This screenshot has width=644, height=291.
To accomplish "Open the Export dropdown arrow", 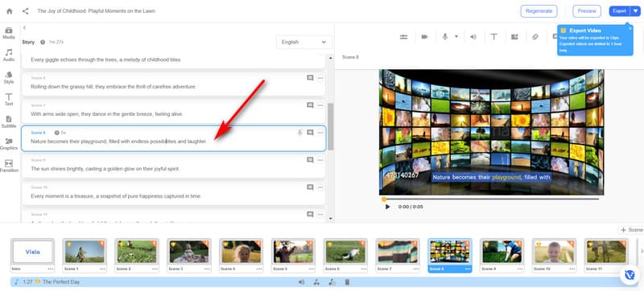I will [x=635, y=11].
